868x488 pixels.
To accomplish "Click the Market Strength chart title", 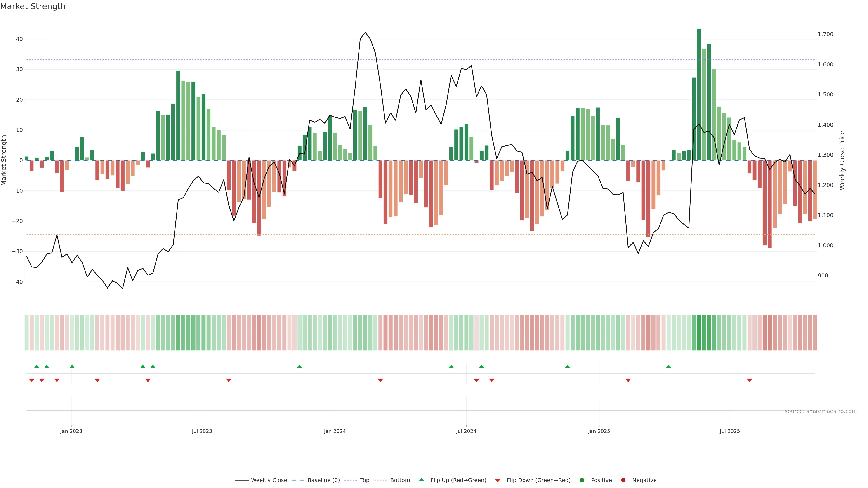I will point(33,6).
